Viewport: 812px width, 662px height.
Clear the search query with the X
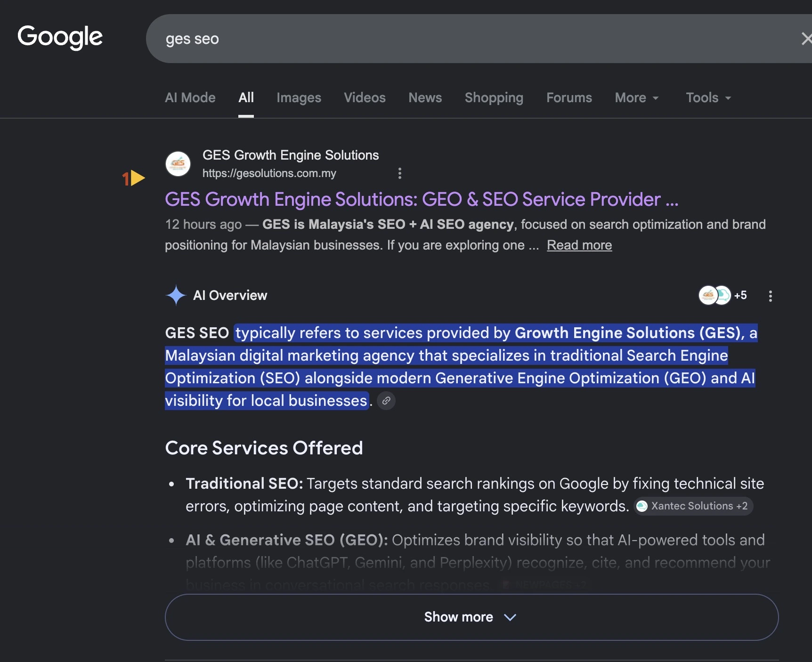tap(806, 39)
